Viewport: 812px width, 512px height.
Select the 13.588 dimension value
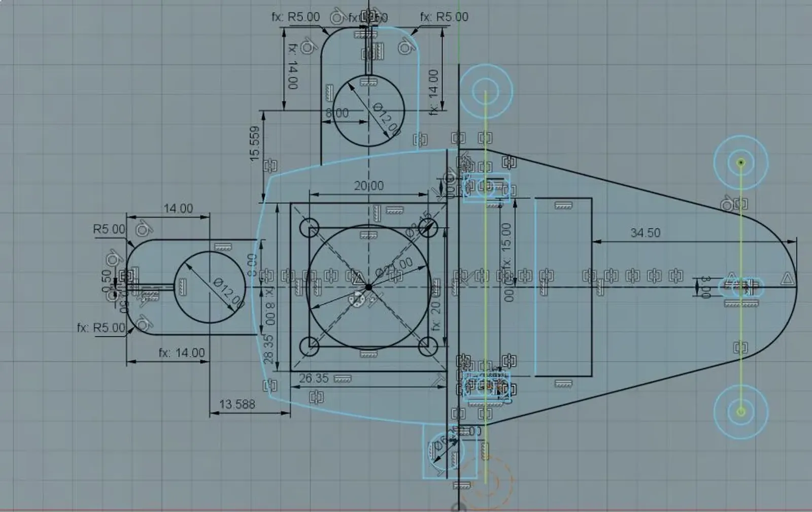[237, 404]
